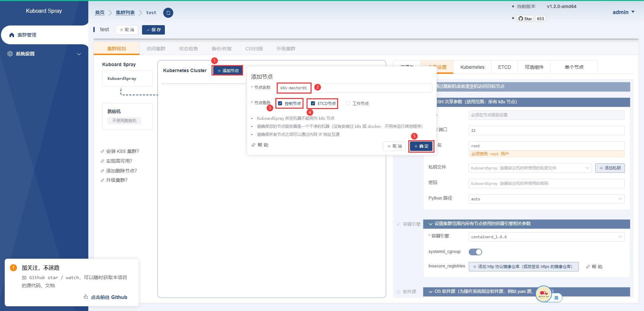Open 帮助 link next to insecure_registries
Image resolution: width=644 pixels, height=311 pixels.
point(594,267)
